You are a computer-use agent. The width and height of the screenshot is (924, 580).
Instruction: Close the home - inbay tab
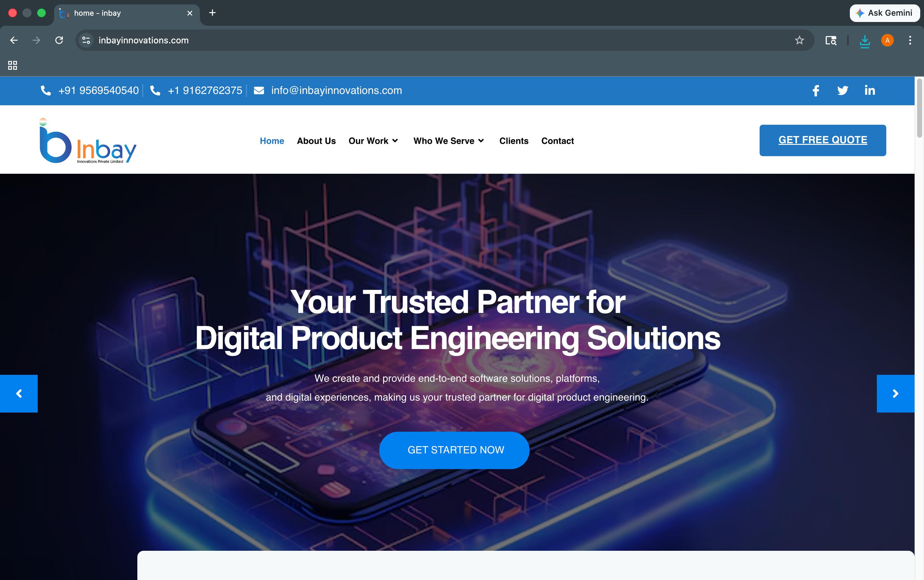pos(190,13)
